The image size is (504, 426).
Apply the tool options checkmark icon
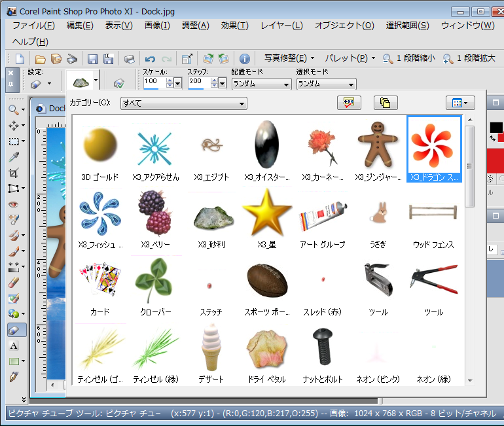tap(119, 84)
